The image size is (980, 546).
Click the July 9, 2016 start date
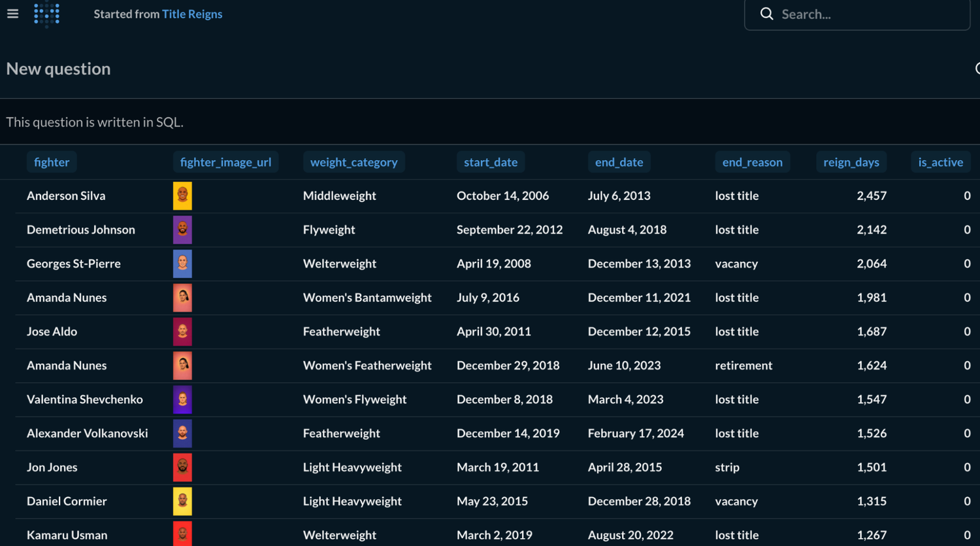click(x=488, y=298)
